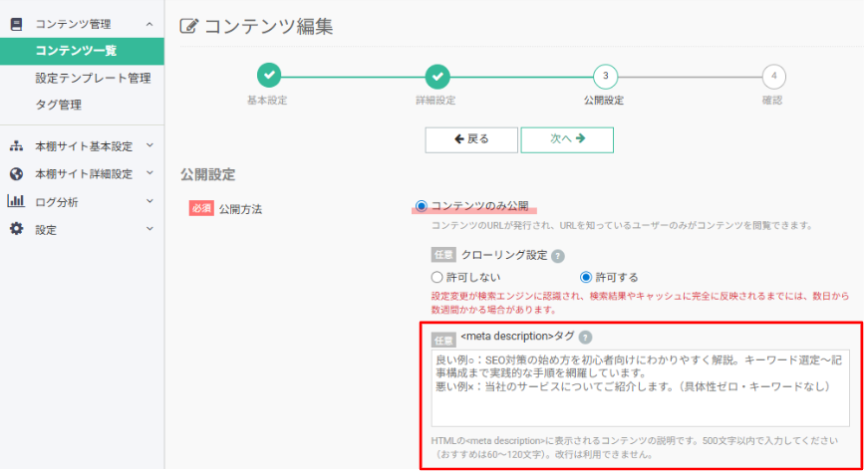The height and width of the screenshot is (473, 868).
Task: Expand 設定 menu chevron
Action: coord(149,228)
